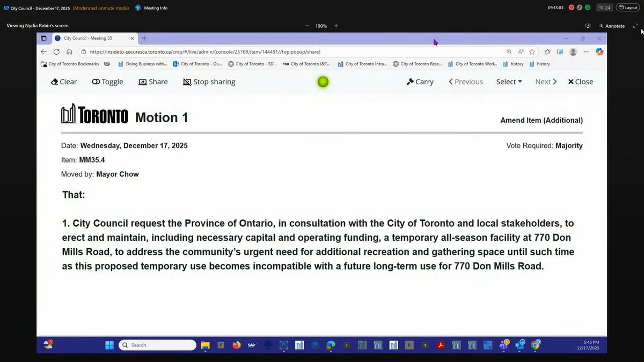Image resolution: width=644 pixels, height=362 pixels.
Task: Click the Share motion button
Action: (153, 82)
